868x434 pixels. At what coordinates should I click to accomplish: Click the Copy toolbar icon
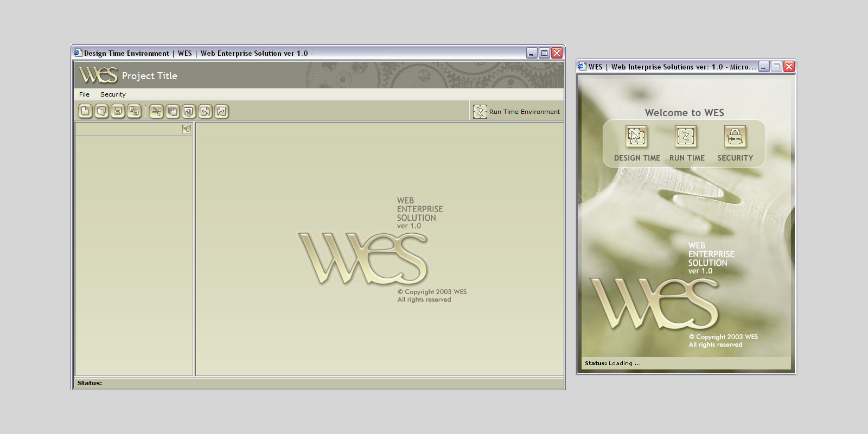(x=173, y=112)
